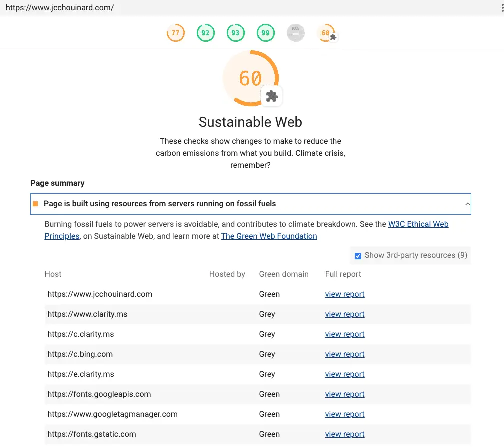This screenshot has width=504, height=447.
Task: Click the Green domain column header
Action: pyautogui.click(x=284, y=274)
